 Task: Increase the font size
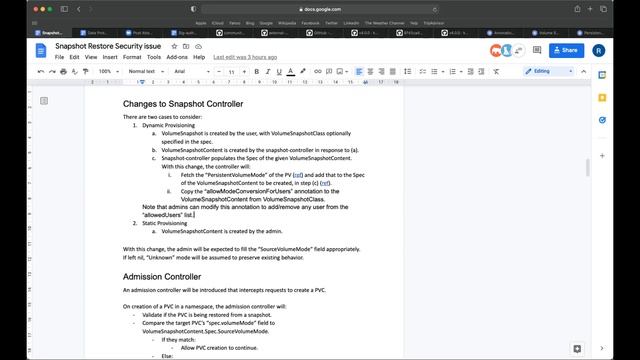coord(244,71)
